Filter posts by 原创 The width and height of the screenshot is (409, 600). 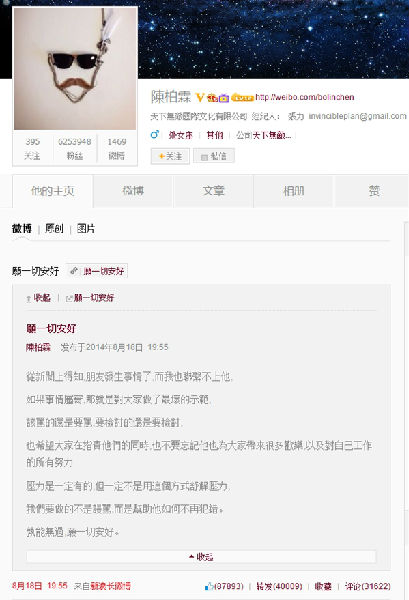pyautogui.click(x=54, y=228)
